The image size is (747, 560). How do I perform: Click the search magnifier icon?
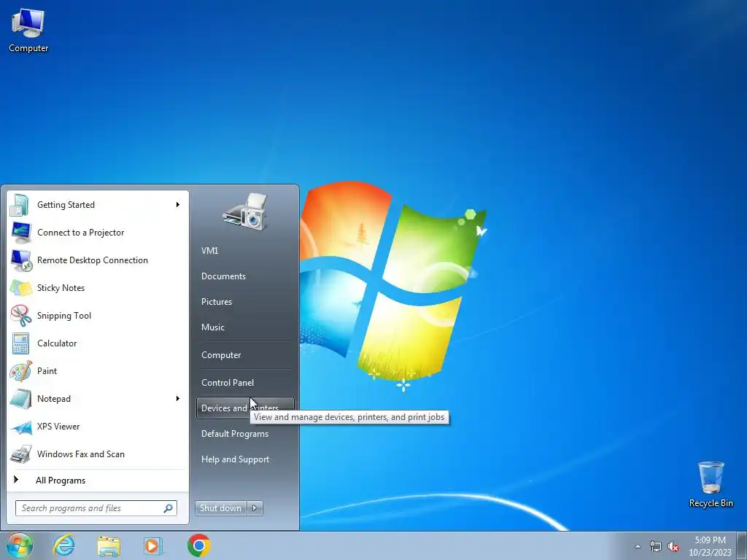tap(168, 508)
